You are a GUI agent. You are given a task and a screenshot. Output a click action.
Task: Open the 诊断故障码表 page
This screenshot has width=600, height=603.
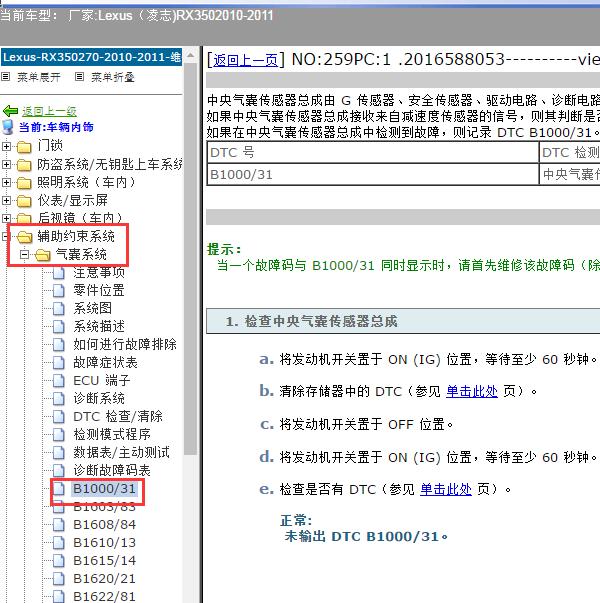point(112,471)
